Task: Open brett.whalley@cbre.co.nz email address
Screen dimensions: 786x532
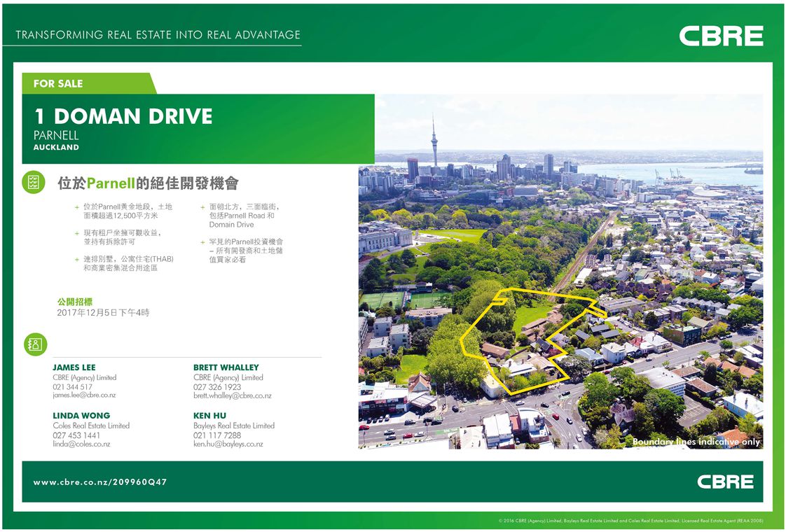Action: 233,395
